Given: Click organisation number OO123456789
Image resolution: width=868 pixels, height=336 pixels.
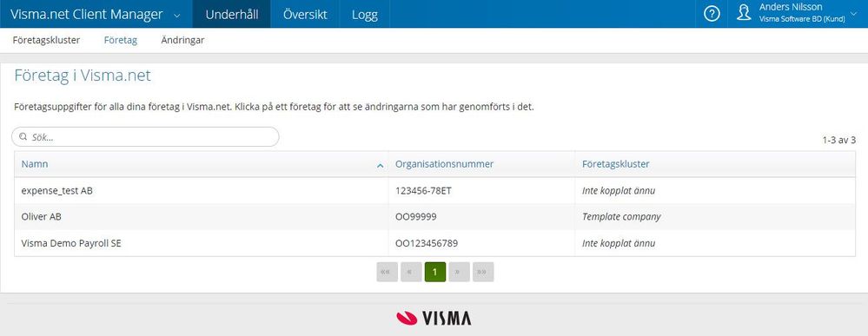Looking at the screenshot, I should pos(427,243).
